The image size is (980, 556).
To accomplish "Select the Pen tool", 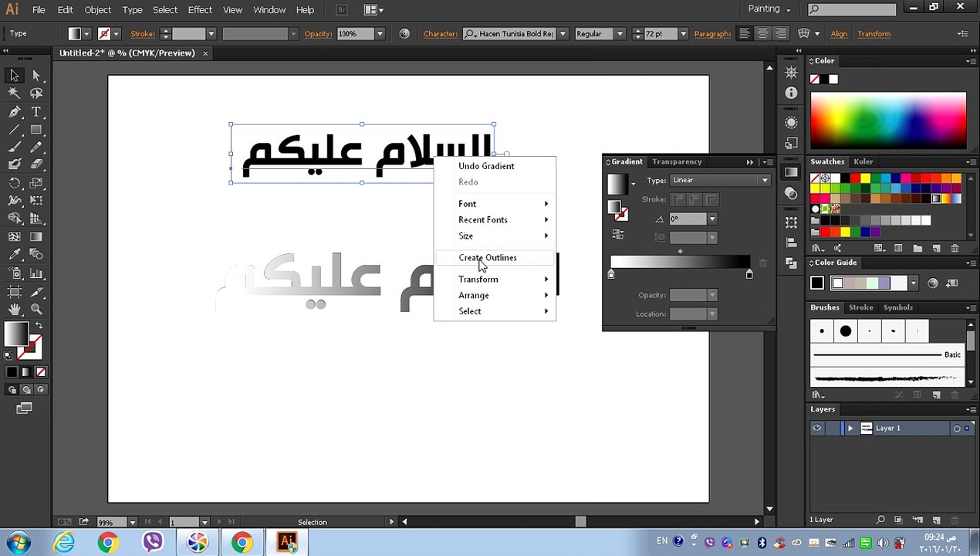I will click(14, 111).
